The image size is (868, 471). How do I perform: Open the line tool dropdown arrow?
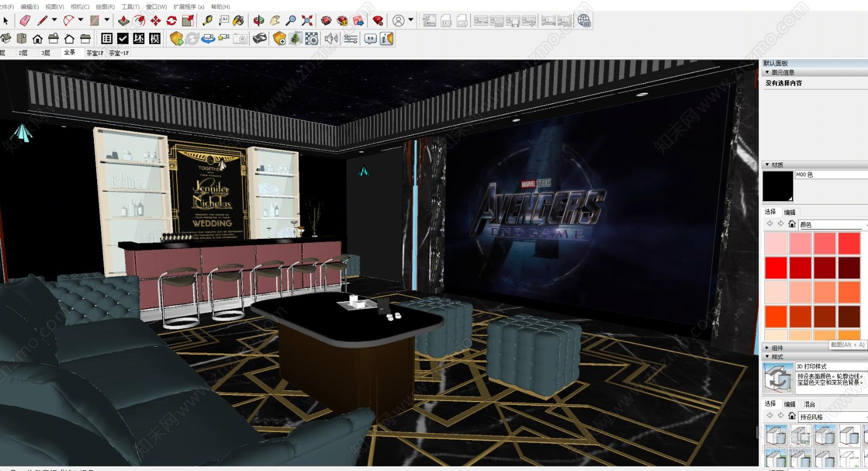click(x=54, y=20)
